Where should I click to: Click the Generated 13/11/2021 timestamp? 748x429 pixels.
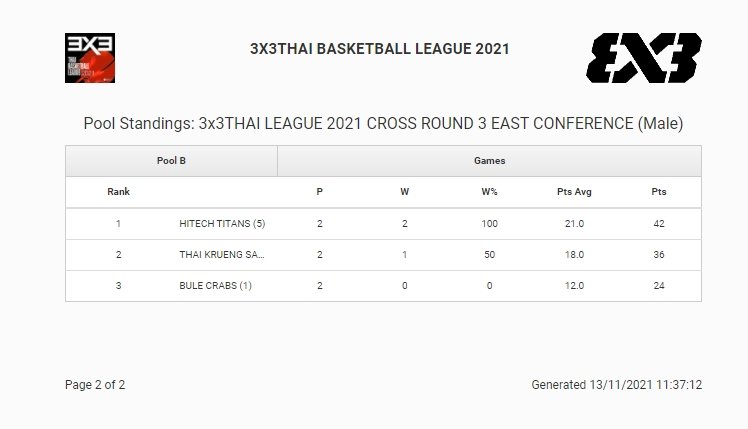[617, 385]
